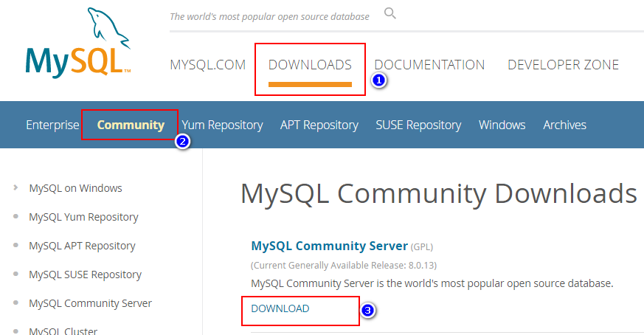The image size is (644, 335).
Task: Expand the arrow beside MySQL on Windows
Action: pyautogui.click(x=15, y=187)
